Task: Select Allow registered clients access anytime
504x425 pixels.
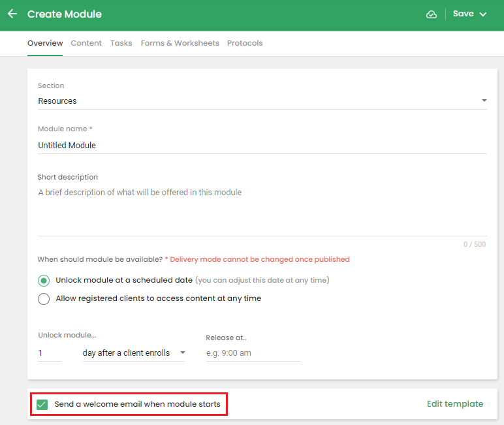Action: click(44, 299)
